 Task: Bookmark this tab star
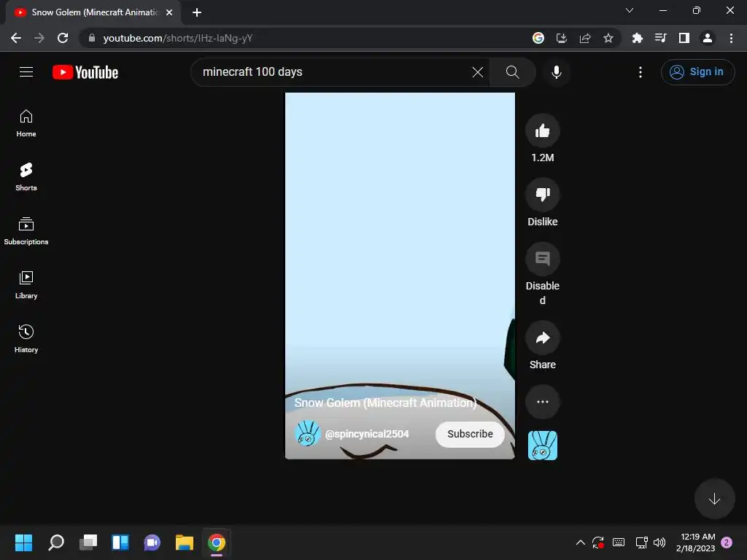(608, 38)
